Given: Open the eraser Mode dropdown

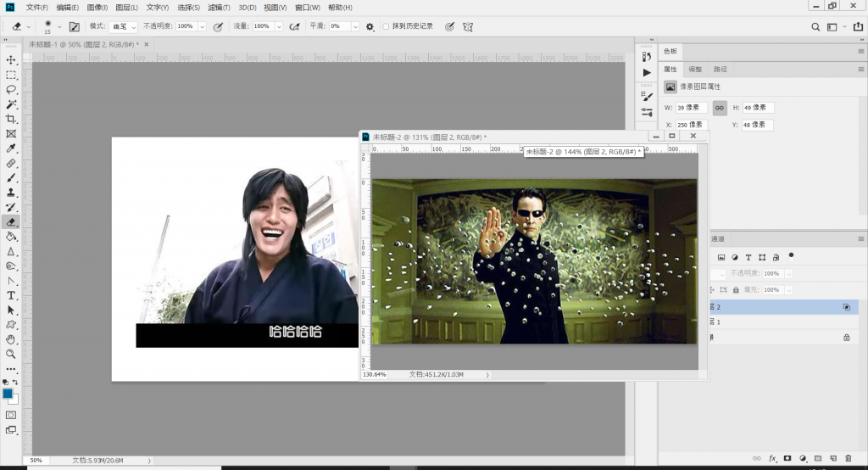Looking at the screenshot, I should click(123, 26).
